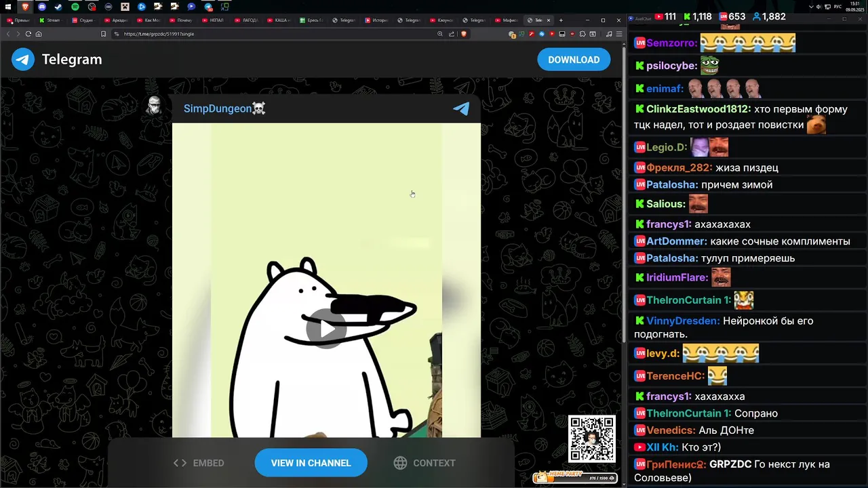Click the total viewers count 1,882
Image resolution: width=868 pixels, height=488 pixels.
(x=768, y=16)
